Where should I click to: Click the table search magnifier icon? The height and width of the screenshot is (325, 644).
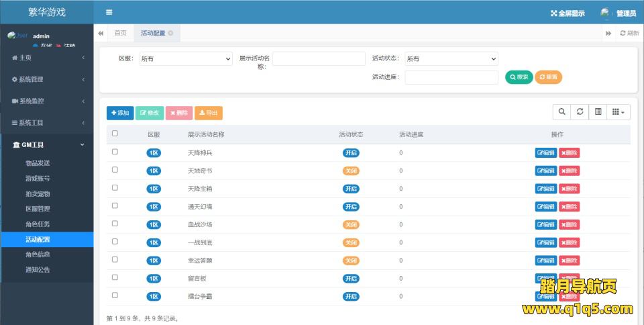[561, 112]
